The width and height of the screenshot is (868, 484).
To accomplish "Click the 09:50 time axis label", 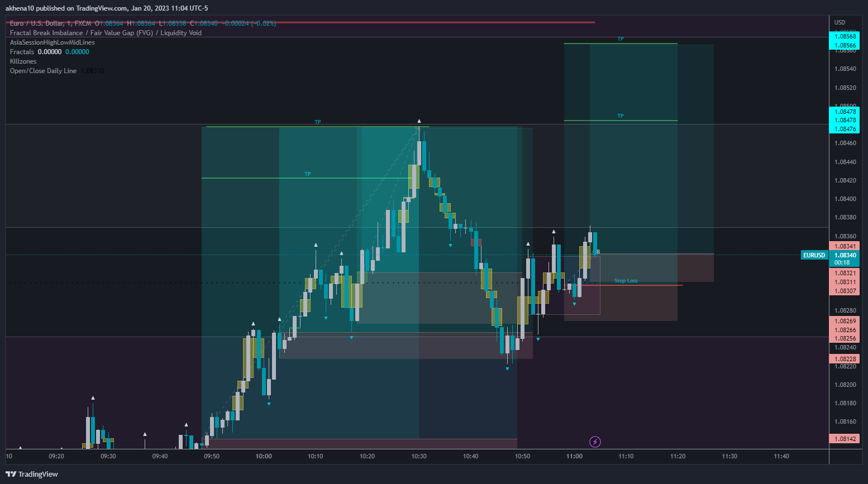I will pyautogui.click(x=212, y=456).
